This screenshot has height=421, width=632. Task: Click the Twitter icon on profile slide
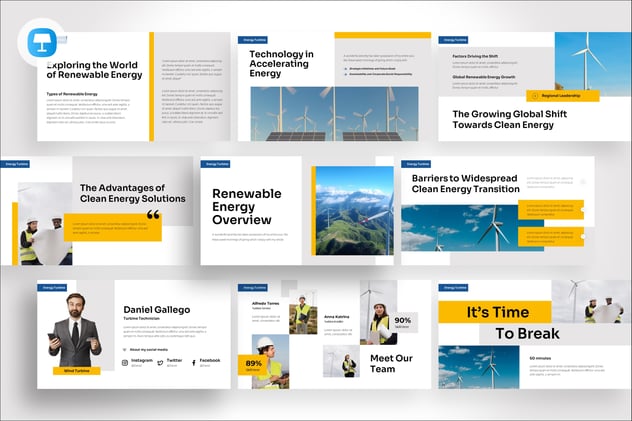pos(160,362)
